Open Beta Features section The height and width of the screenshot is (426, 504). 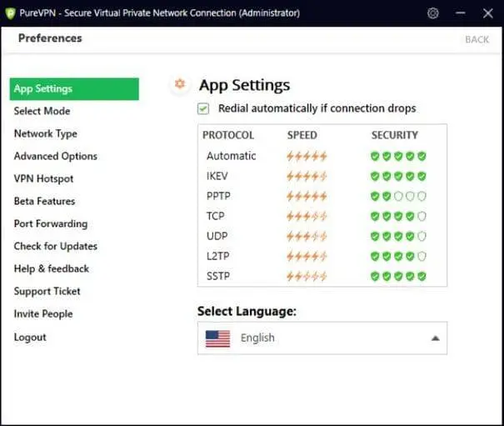(x=44, y=202)
